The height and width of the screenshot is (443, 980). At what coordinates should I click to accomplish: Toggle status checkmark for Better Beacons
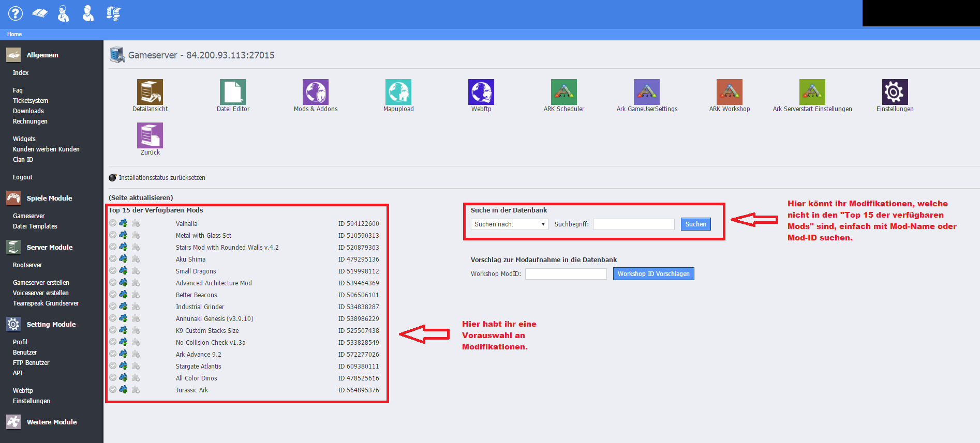[x=113, y=295]
